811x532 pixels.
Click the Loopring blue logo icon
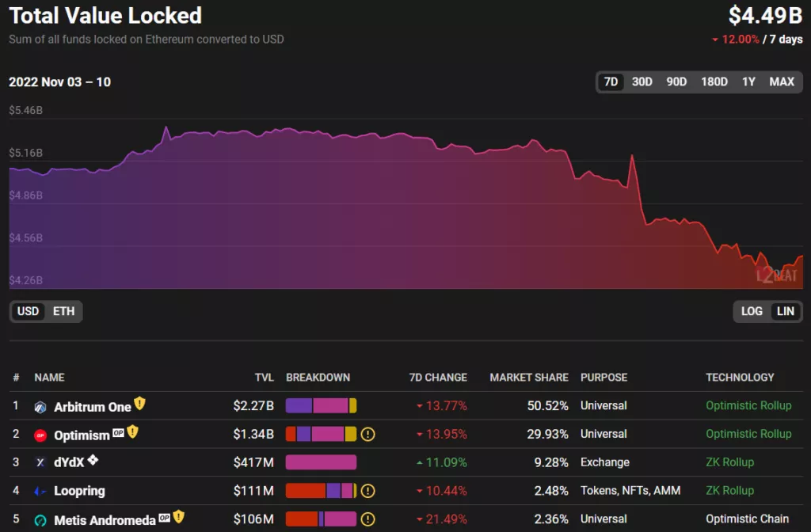[x=40, y=492]
